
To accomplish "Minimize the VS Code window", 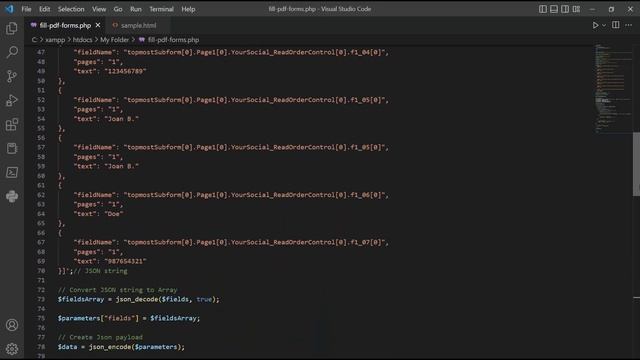I will 592,9.
